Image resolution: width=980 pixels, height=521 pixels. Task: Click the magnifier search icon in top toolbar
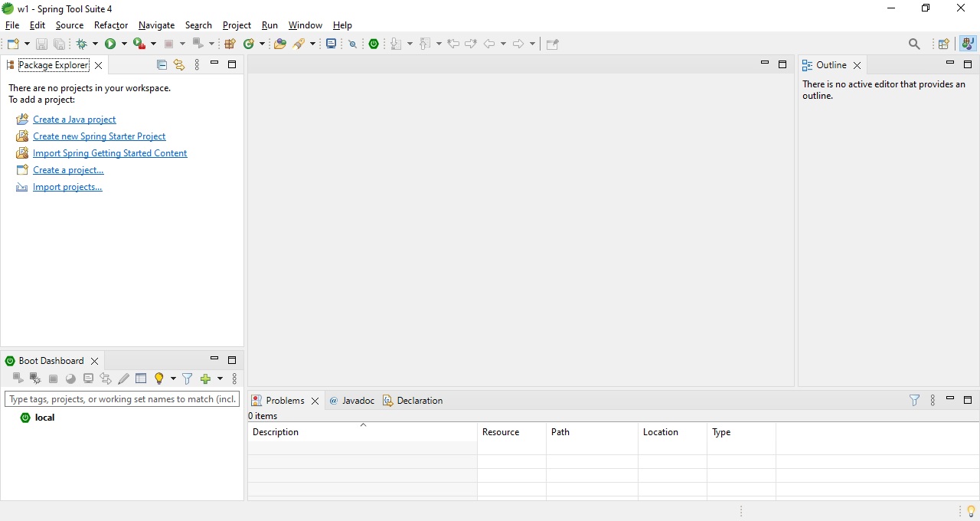[914, 44]
